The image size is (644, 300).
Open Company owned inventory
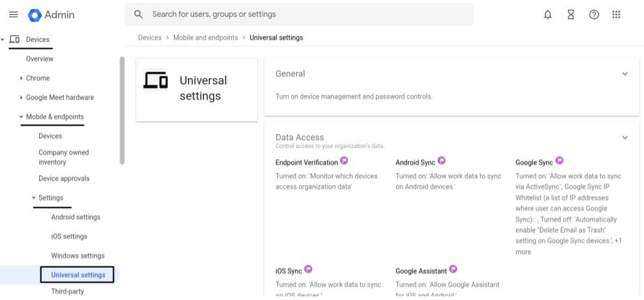click(x=64, y=157)
